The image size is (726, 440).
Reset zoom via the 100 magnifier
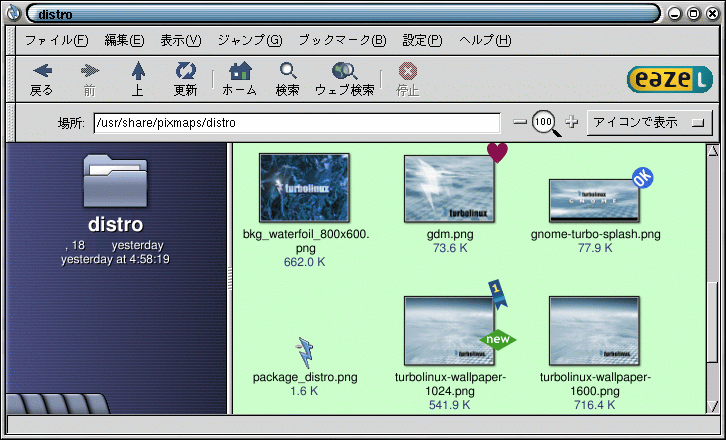545,123
